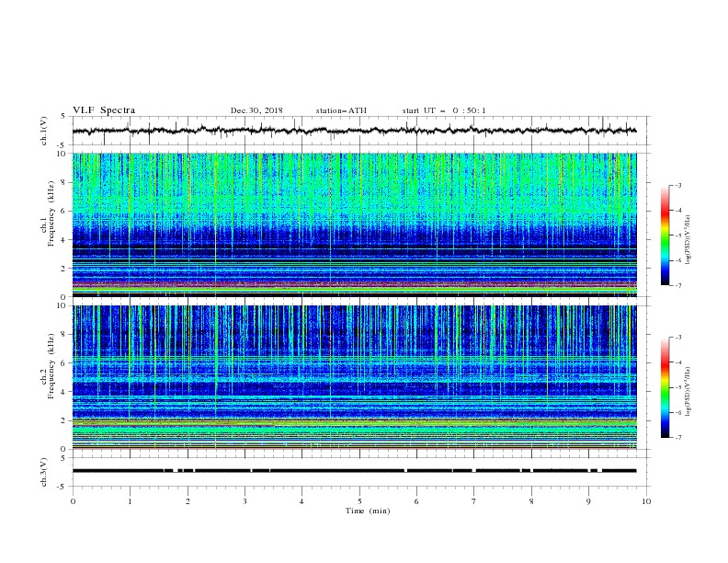Select the "ch.1(V)" waveform axis label
Viewport: 728px width, 563px height.
pyautogui.click(x=44, y=131)
